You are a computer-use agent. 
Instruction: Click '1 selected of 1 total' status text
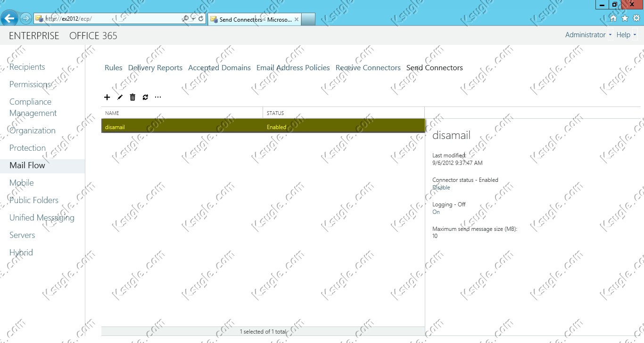[263, 332]
